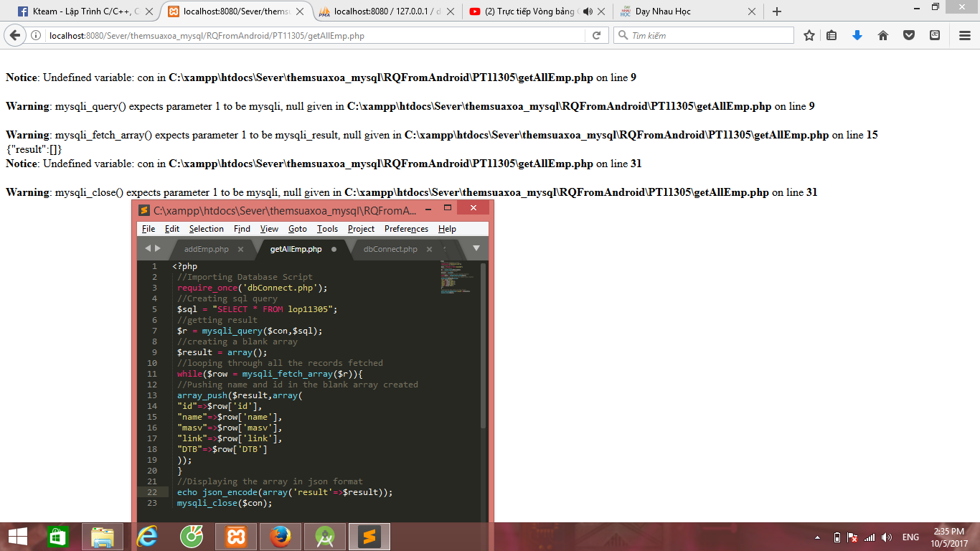Open the Sublime Text tab list dropdown arrow
The height and width of the screenshot is (551, 980).
pos(476,249)
